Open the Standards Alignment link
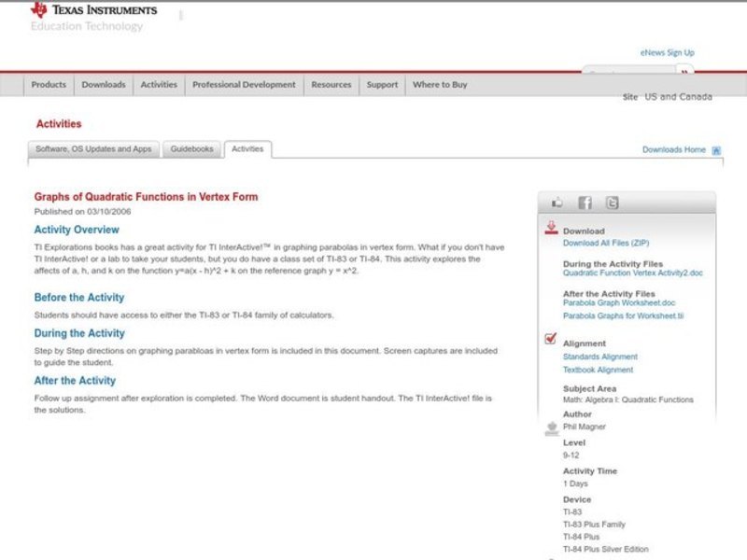This screenshot has height=560, width=747. [600, 357]
